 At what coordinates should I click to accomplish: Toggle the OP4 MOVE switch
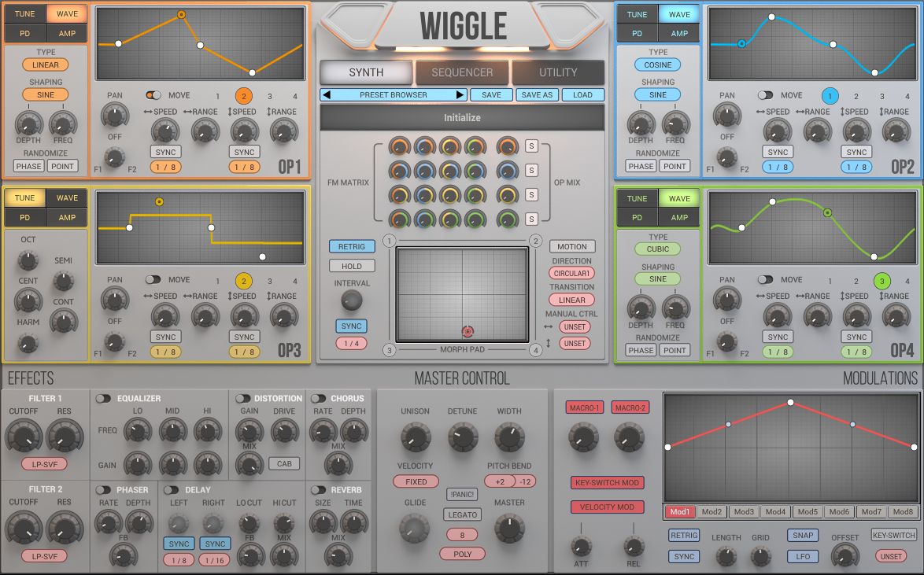pyautogui.click(x=765, y=280)
